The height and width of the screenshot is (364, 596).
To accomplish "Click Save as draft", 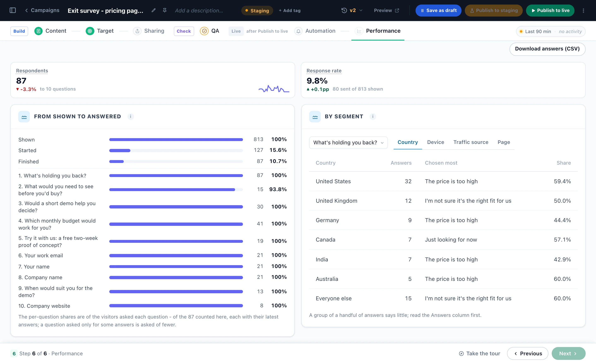I will point(438,10).
